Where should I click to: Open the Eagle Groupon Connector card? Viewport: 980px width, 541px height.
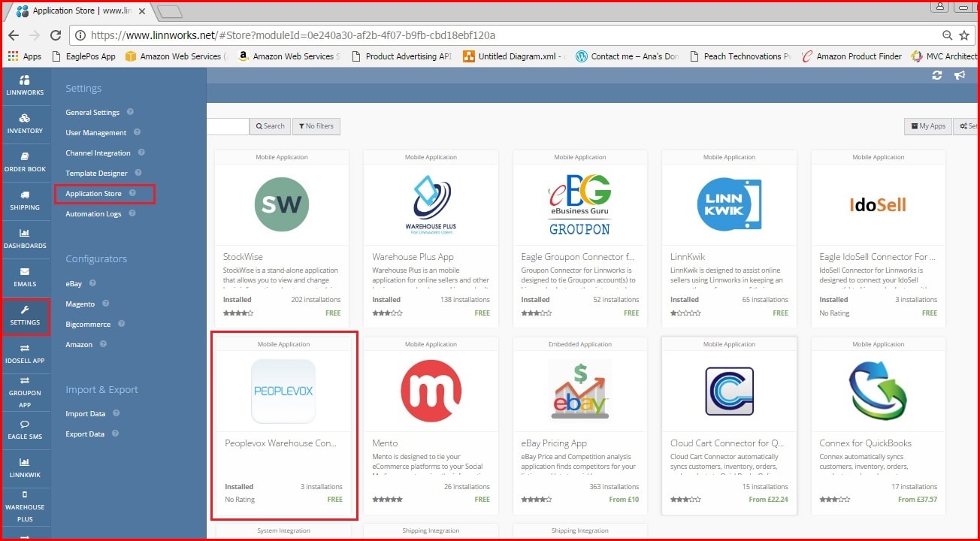point(579,238)
